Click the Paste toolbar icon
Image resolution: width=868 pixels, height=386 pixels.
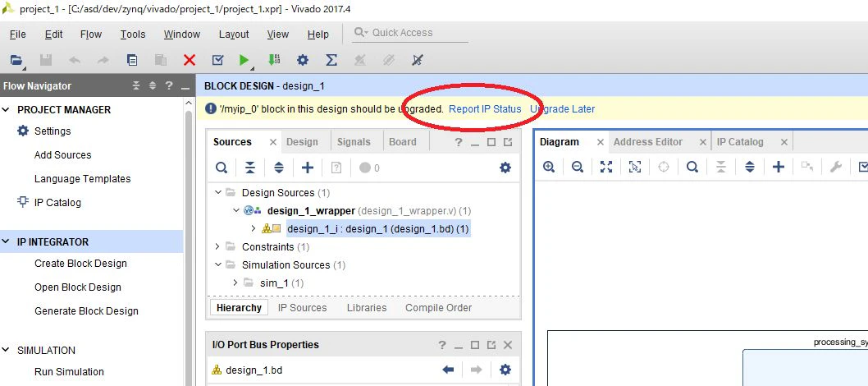click(161, 60)
